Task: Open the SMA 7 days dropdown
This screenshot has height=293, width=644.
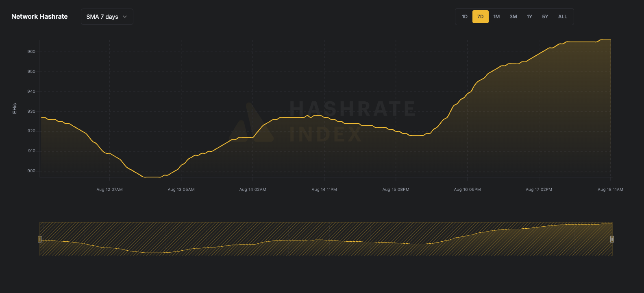Action: pos(107,17)
